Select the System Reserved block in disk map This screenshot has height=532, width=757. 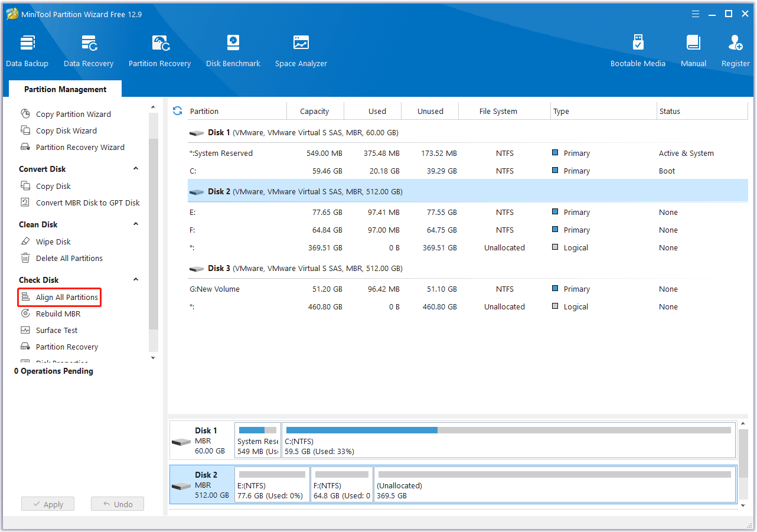point(257,440)
